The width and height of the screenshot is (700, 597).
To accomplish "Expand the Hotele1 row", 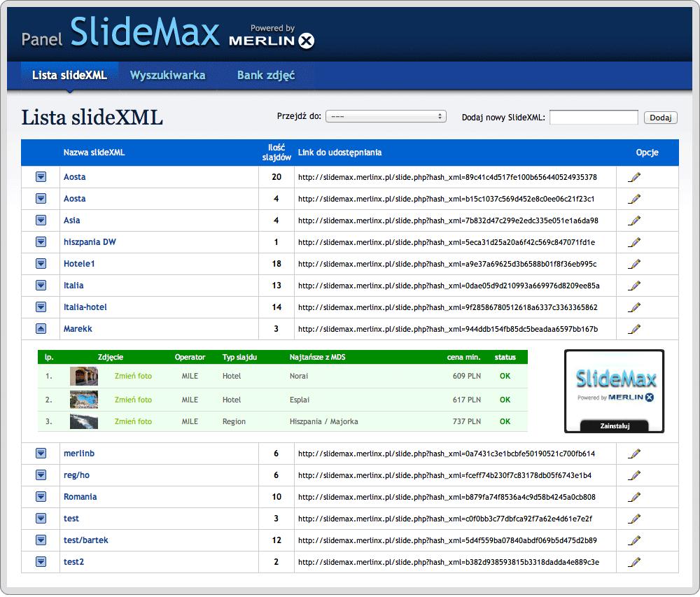I will click(x=41, y=264).
